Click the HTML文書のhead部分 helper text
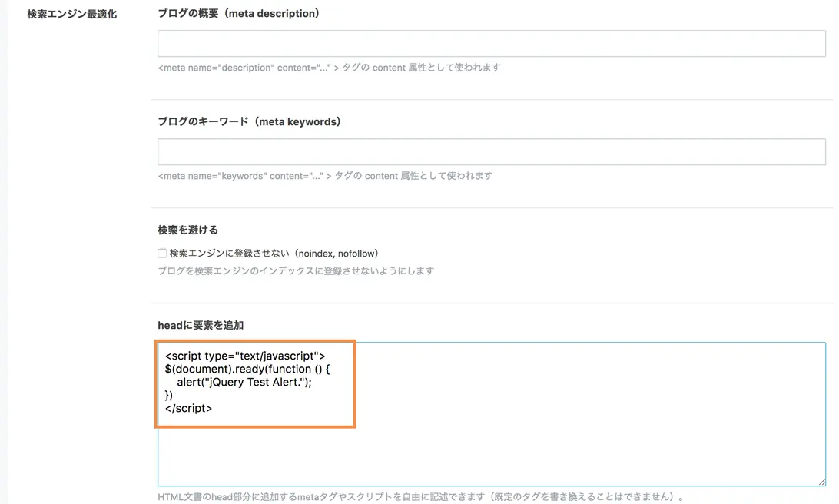 click(x=420, y=496)
